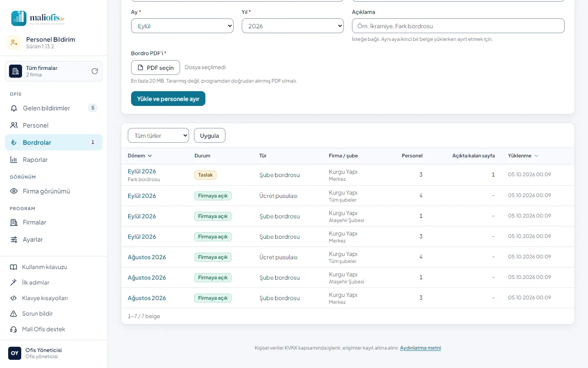Viewport: 588px width, 368px height.
Task: Open Ağustos 2026 row for Ataşehir Şubesi
Action: tap(147, 278)
